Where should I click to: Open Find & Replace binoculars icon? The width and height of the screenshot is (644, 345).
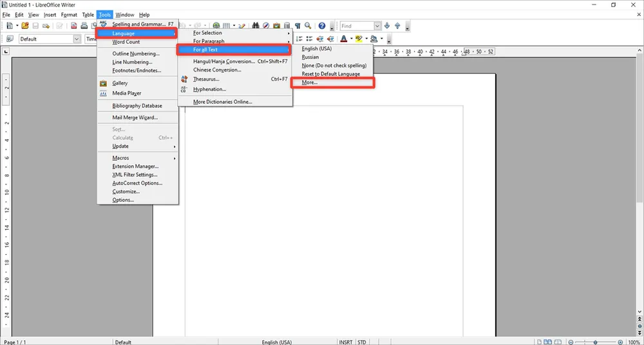(x=256, y=26)
